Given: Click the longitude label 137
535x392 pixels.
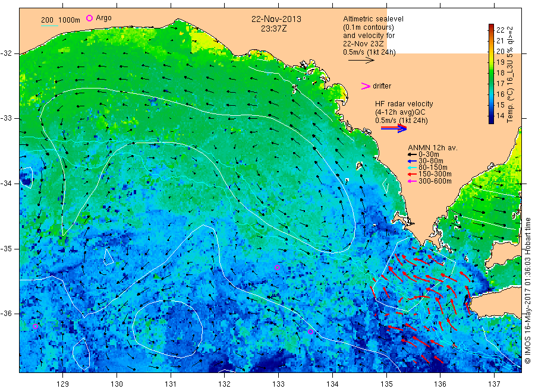Looking at the screenshot, I should click(x=494, y=384).
